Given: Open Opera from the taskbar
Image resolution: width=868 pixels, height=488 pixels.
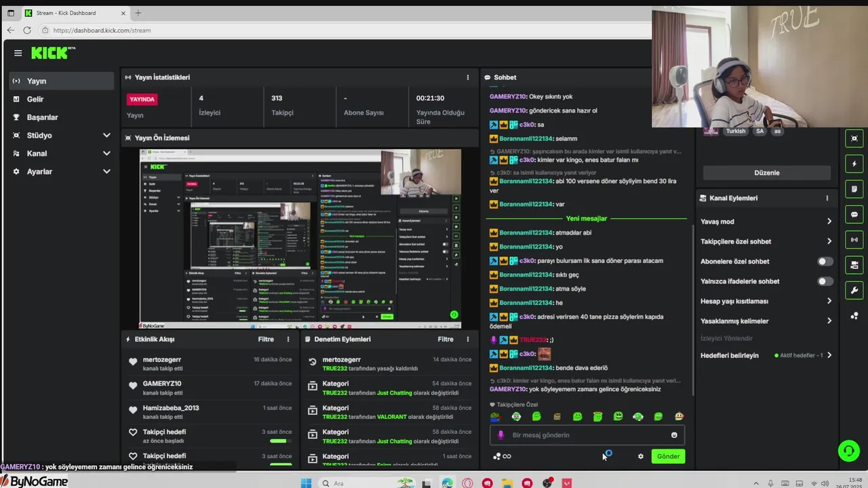Looking at the screenshot, I should pyautogui.click(x=467, y=483).
